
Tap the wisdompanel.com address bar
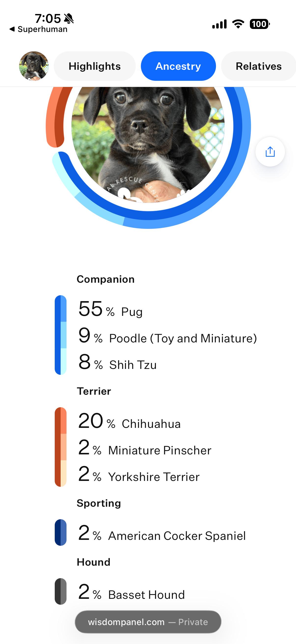[148, 622]
